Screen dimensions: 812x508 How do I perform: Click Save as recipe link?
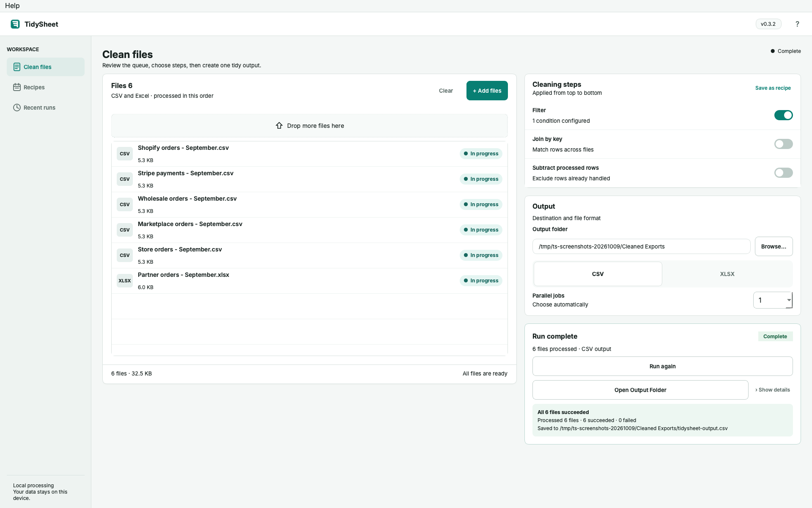pos(773,88)
